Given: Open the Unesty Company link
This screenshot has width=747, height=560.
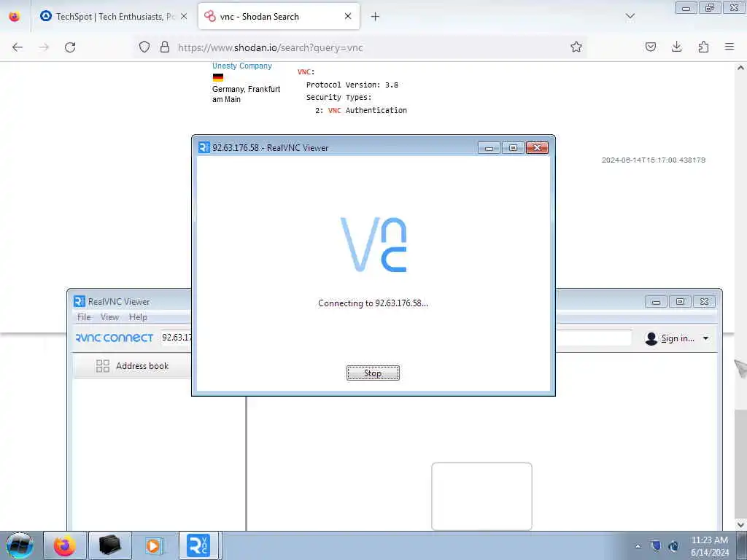Looking at the screenshot, I should (242, 66).
